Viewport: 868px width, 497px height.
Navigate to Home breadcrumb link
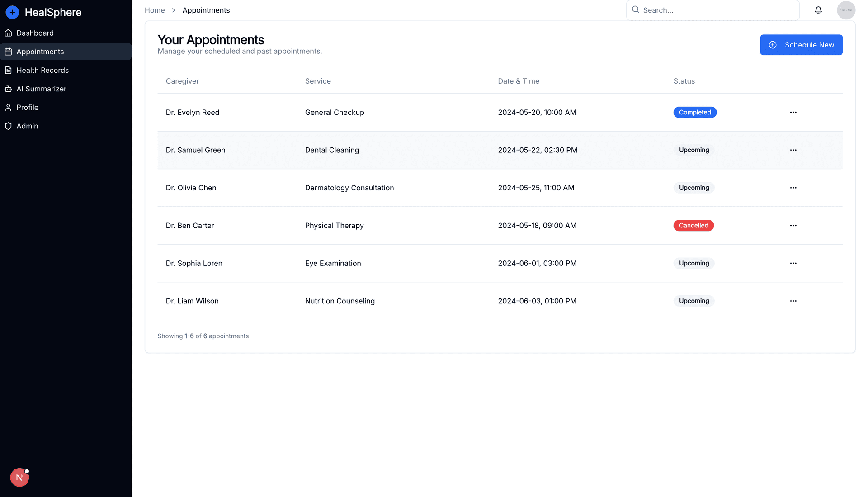[155, 10]
